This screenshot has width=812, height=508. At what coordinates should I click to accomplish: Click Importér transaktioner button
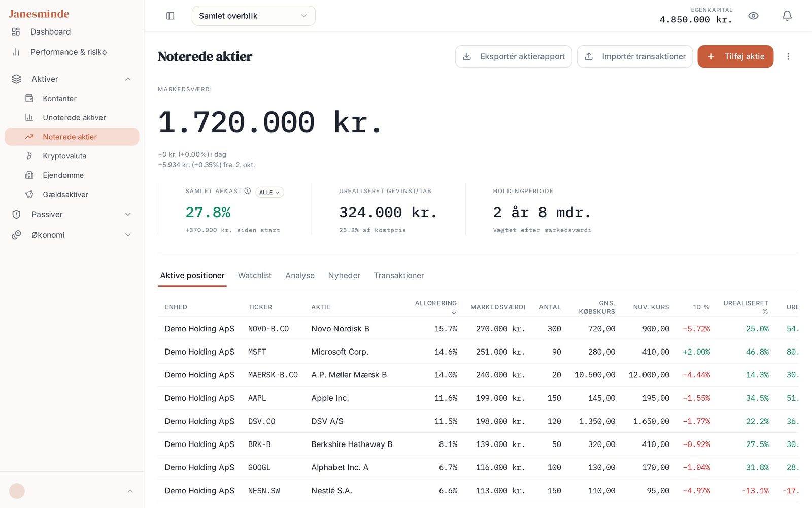pos(635,56)
